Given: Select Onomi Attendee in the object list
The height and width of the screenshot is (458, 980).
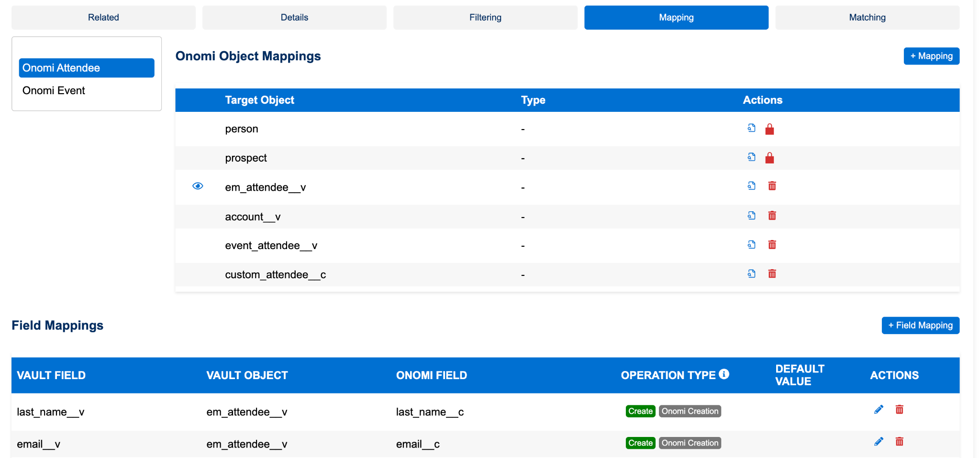Looking at the screenshot, I should coord(87,68).
